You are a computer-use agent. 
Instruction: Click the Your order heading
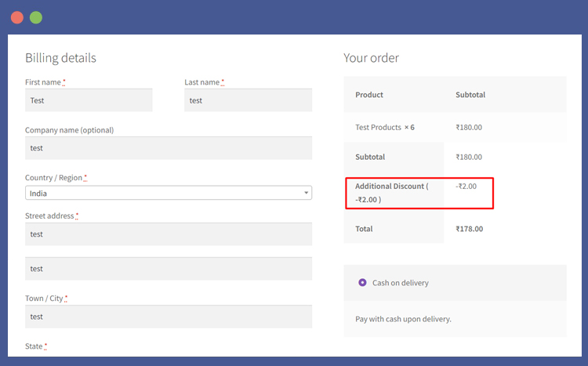click(x=371, y=58)
